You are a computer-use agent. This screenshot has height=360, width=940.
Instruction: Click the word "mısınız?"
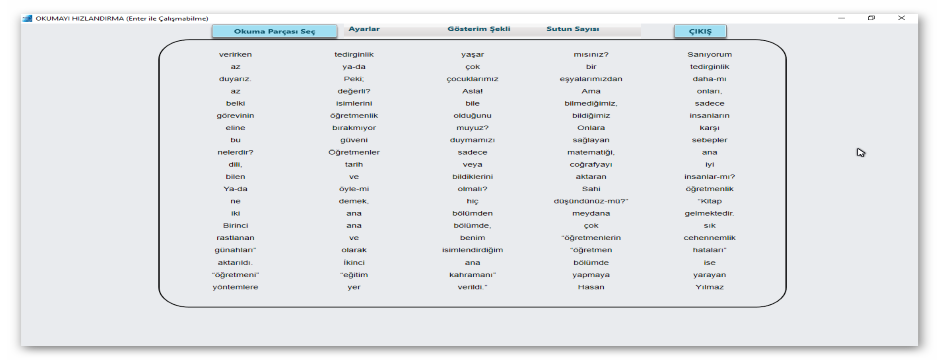[x=591, y=55]
